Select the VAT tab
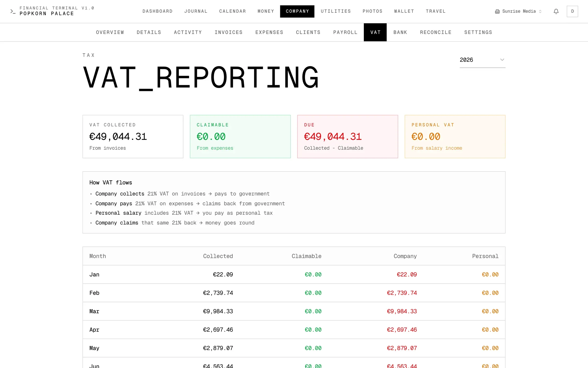The height and width of the screenshot is (368, 588). click(375, 32)
